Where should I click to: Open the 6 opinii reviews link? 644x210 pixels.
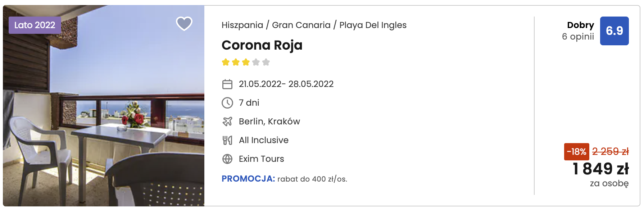pos(578,37)
